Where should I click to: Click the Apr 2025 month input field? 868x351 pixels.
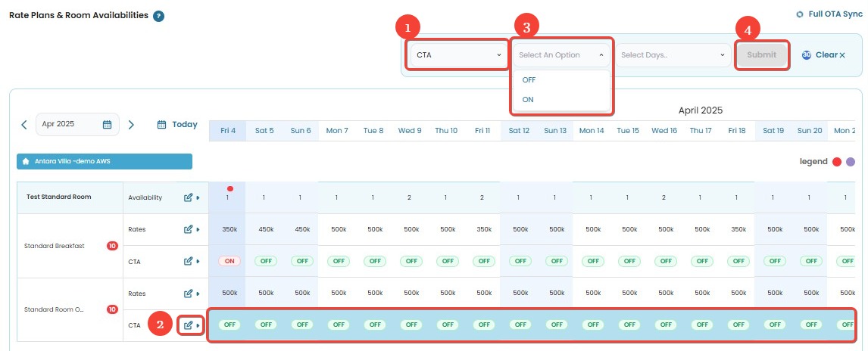[77, 124]
